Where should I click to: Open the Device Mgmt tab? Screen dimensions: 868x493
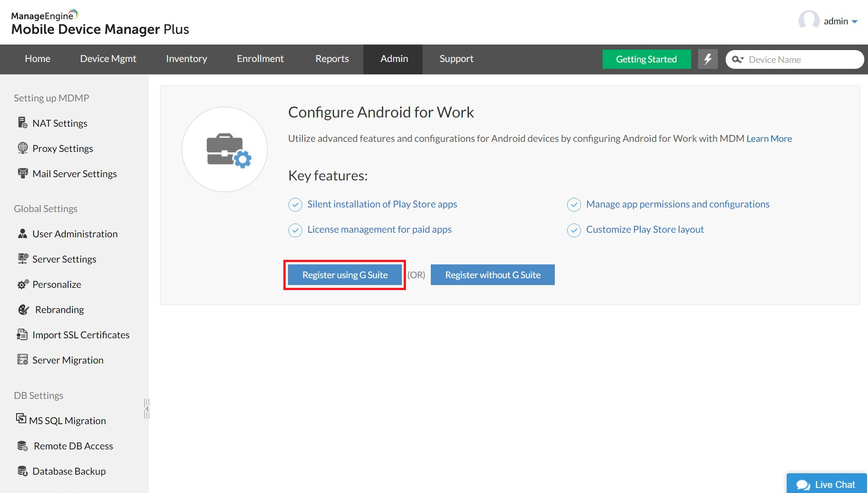[x=108, y=59]
